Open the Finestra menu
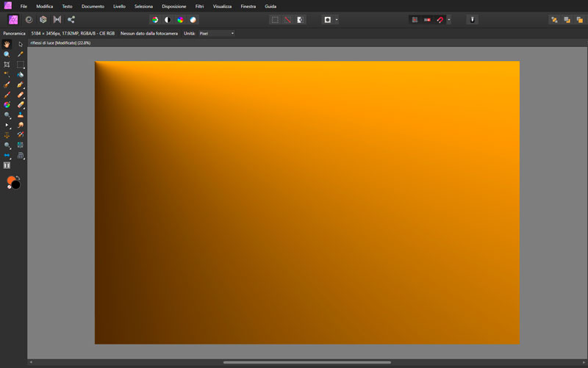The width and height of the screenshot is (588, 368). tap(248, 7)
